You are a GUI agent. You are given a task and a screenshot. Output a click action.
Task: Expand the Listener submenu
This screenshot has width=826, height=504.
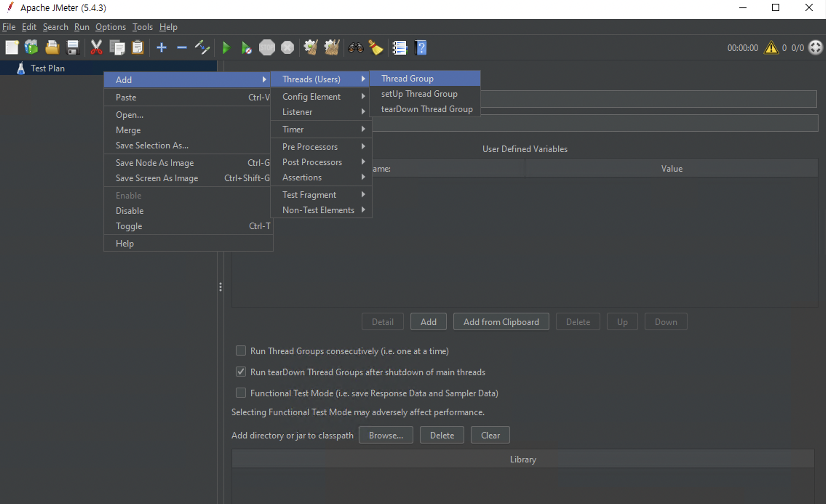(x=321, y=112)
